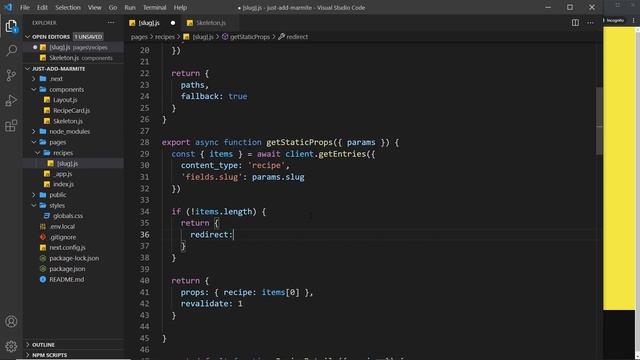Click the getStaticProps breadcrumb

tap(250, 37)
